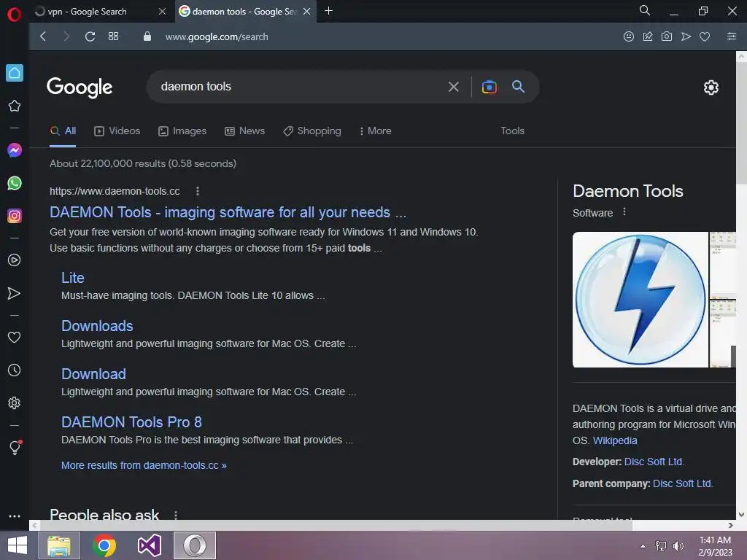The image size is (747, 560).
Task: Open Messenger in the sidebar
Action: point(15,150)
